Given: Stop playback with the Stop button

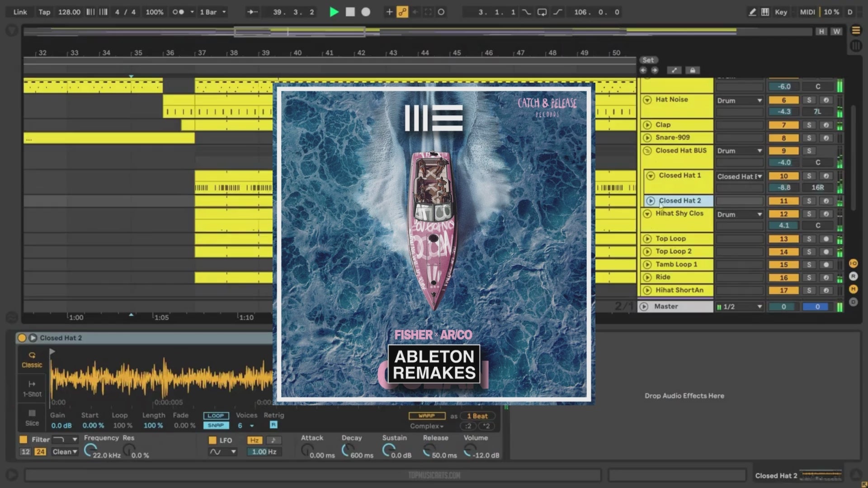Looking at the screenshot, I should point(350,12).
